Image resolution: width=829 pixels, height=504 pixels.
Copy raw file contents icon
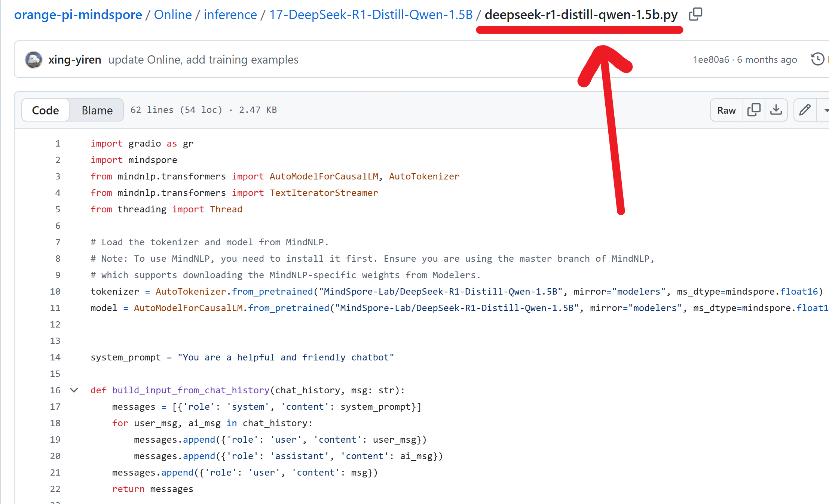(x=754, y=110)
